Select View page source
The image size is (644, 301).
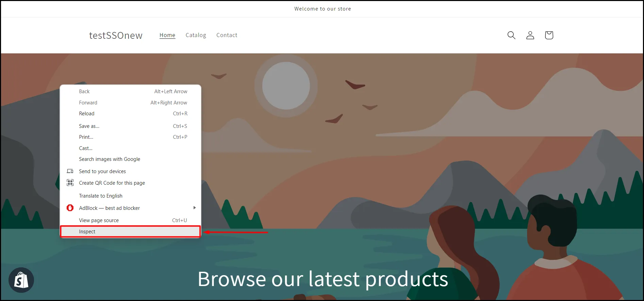pos(131,220)
